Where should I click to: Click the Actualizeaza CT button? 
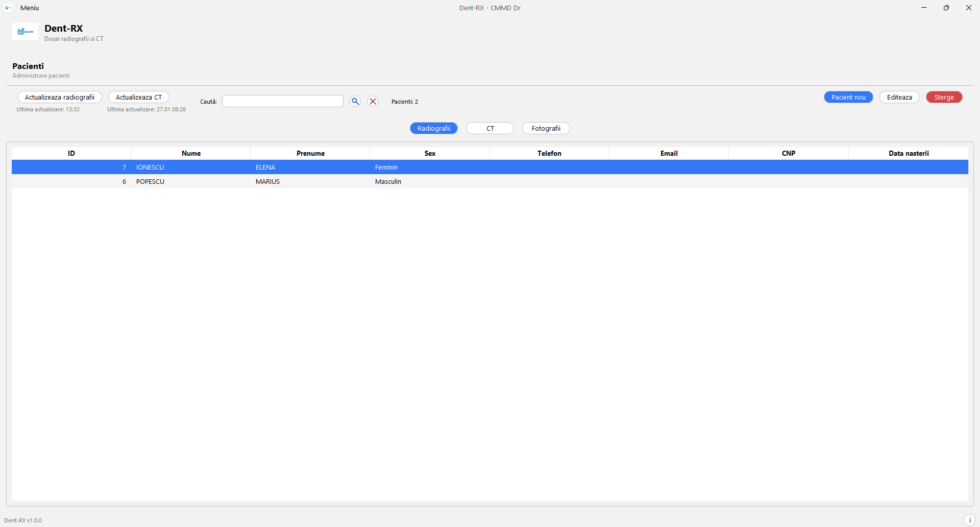pyautogui.click(x=138, y=97)
